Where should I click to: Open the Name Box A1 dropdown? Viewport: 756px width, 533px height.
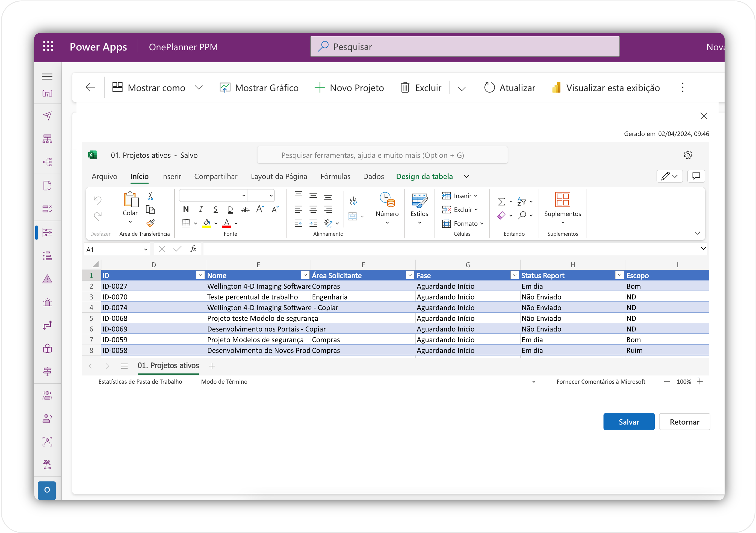146,250
